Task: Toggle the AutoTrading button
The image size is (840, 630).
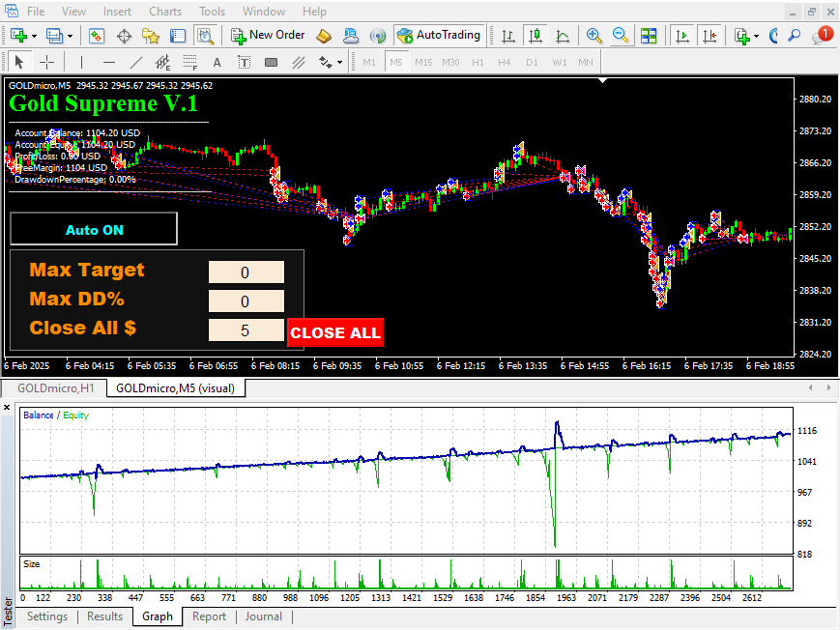Action: click(439, 36)
